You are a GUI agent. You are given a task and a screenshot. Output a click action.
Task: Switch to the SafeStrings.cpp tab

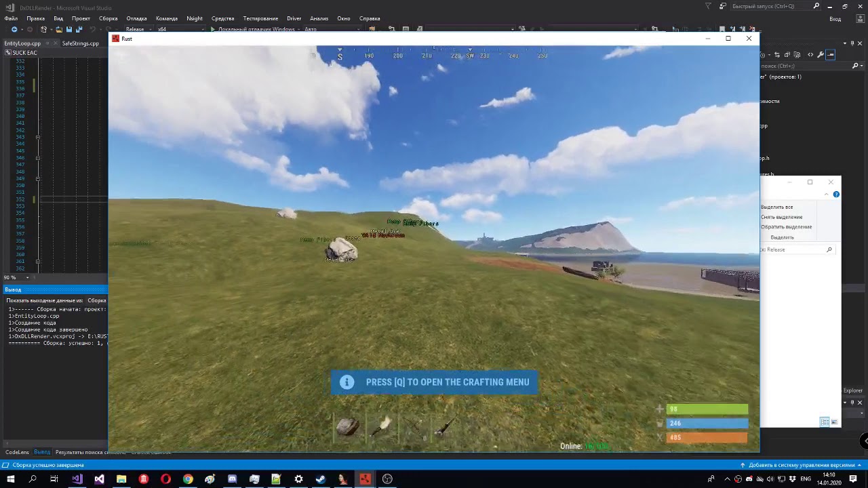(x=80, y=43)
